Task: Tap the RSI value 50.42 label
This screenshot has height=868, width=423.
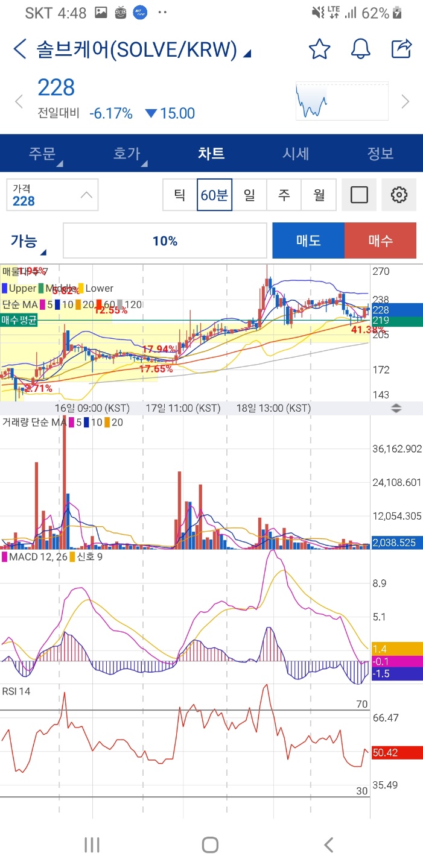Action: coord(396,753)
